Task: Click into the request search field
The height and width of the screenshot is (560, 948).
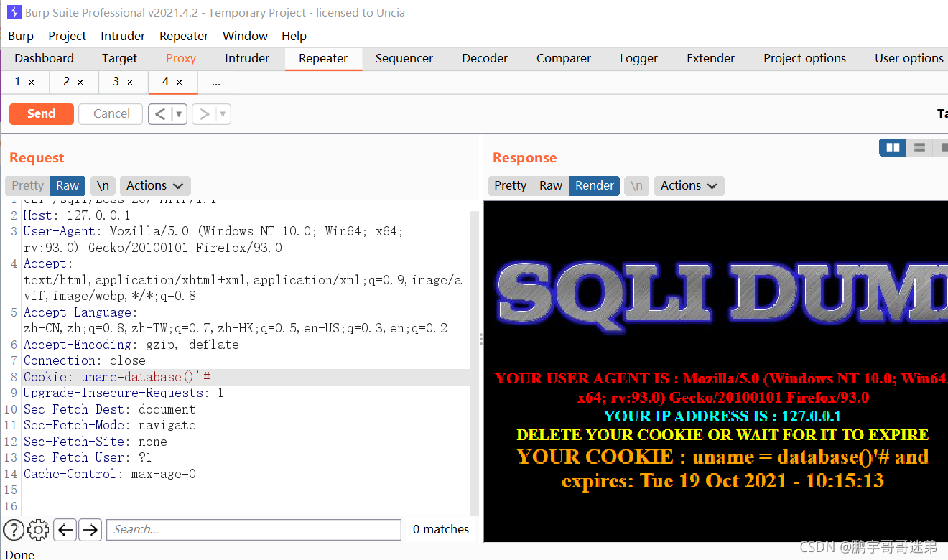Action: point(254,530)
